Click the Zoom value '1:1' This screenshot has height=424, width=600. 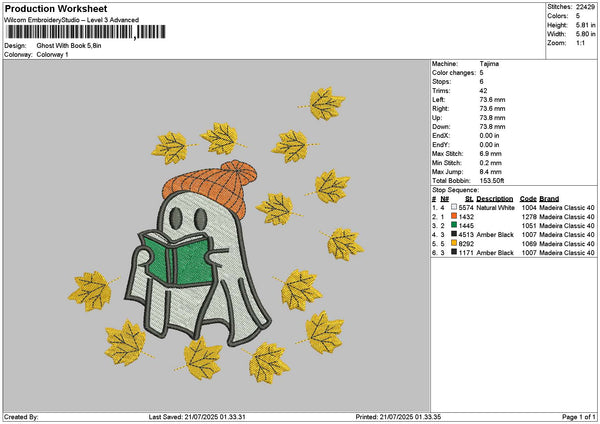click(x=580, y=43)
